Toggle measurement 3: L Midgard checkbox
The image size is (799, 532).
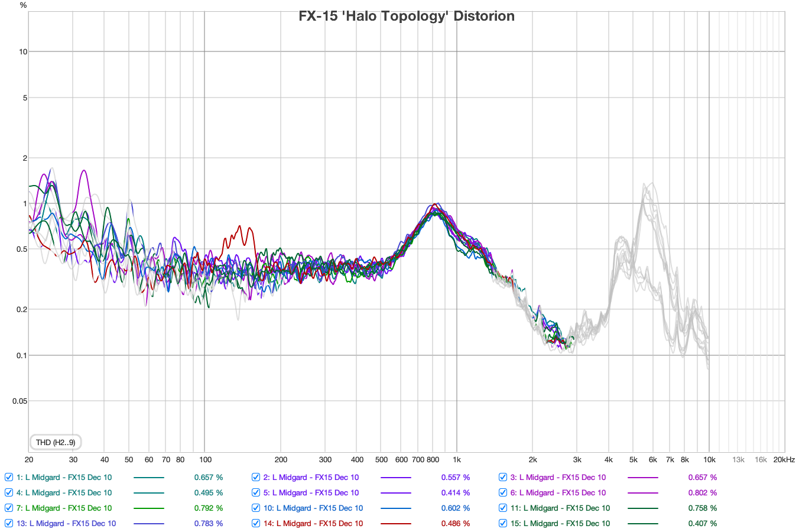coord(503,477)
